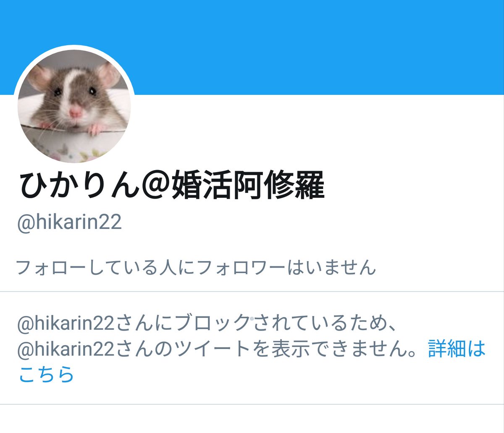504x433 pixels.
Task: Click the rat's pink nose in avatar
Action: click(76, 112)
